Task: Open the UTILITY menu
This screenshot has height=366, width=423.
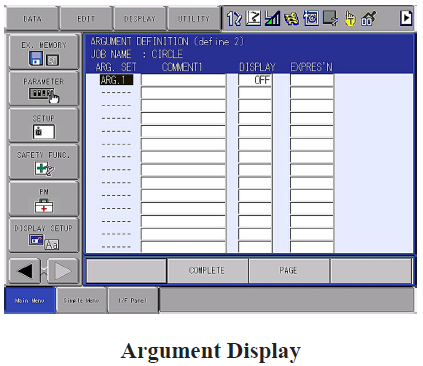Action: tap(194, 19)
